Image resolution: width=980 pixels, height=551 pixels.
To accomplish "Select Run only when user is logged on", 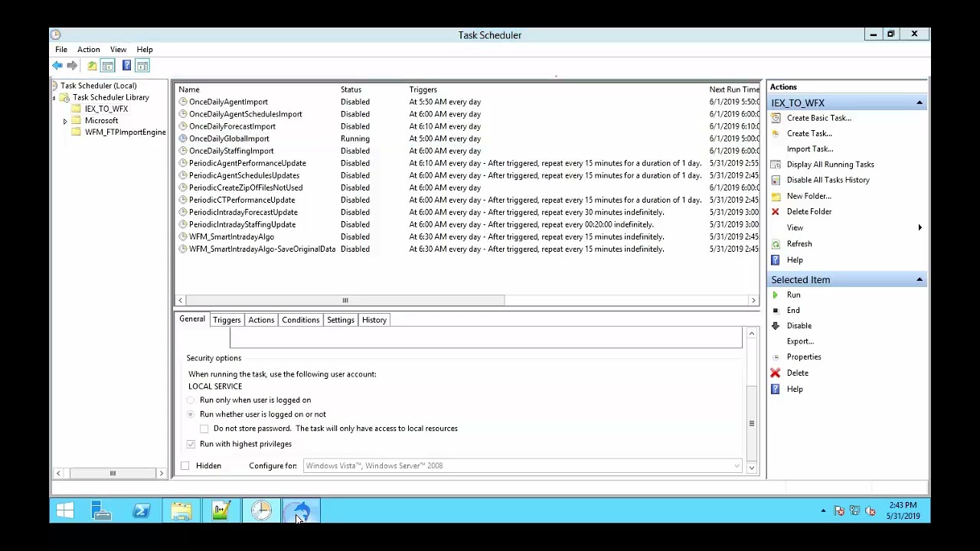I will (x=191, y=400).
